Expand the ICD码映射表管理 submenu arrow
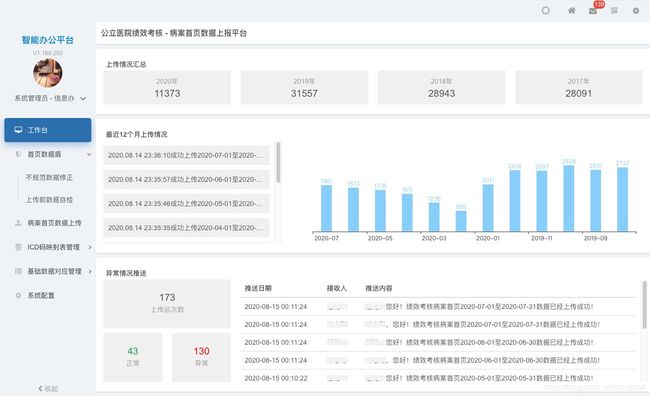Screen dimensions: 650x396 (x=90, y=247)
